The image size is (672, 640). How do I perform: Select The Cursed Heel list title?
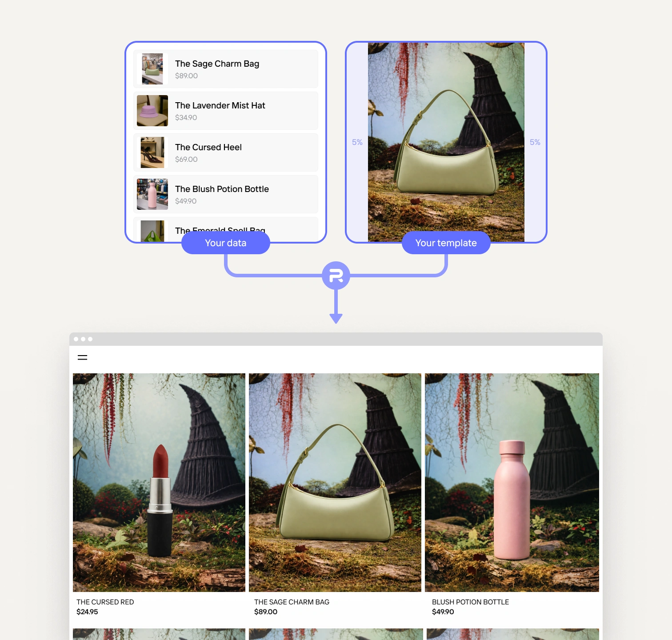[x=208, y=147]
